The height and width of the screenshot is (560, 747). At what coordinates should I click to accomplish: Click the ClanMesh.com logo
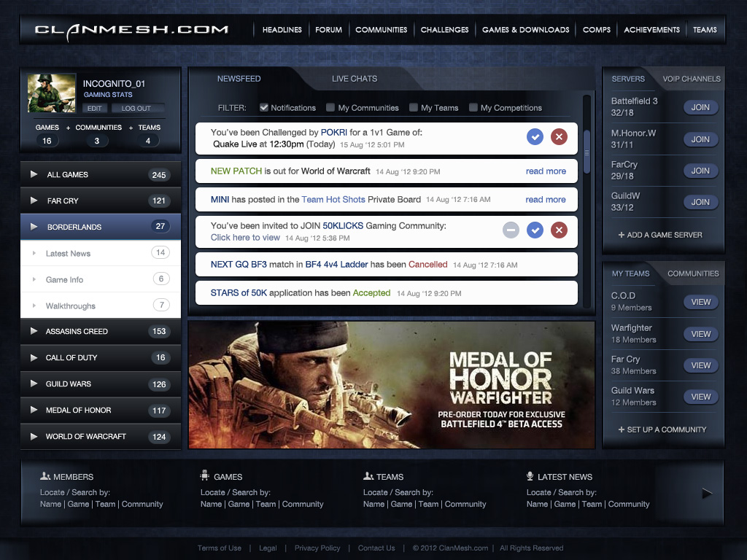click(x=131, y=31)
